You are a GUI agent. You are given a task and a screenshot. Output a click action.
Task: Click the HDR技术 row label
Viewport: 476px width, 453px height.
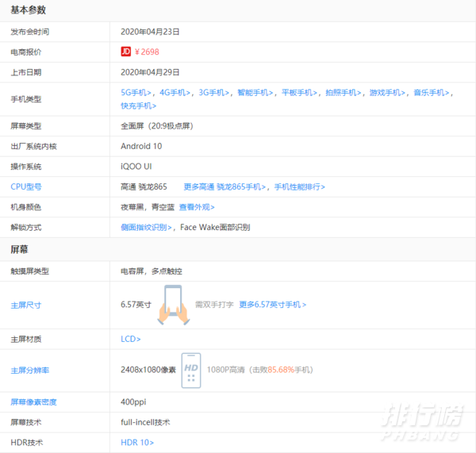click(x=27, y=443)
